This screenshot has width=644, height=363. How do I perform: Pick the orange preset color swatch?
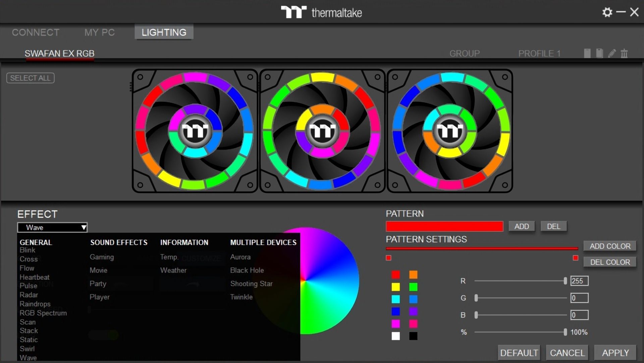413,275
